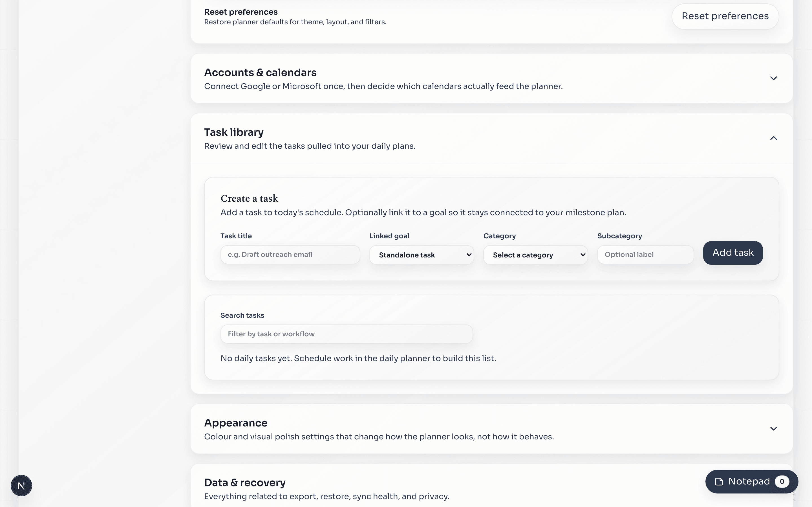
Task: Click the N logo badge
Action: pos(21,485)
